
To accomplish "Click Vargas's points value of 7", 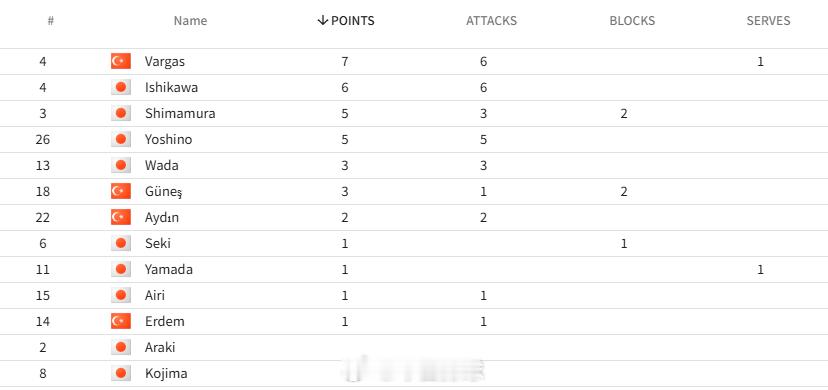I will pos(345,61).
